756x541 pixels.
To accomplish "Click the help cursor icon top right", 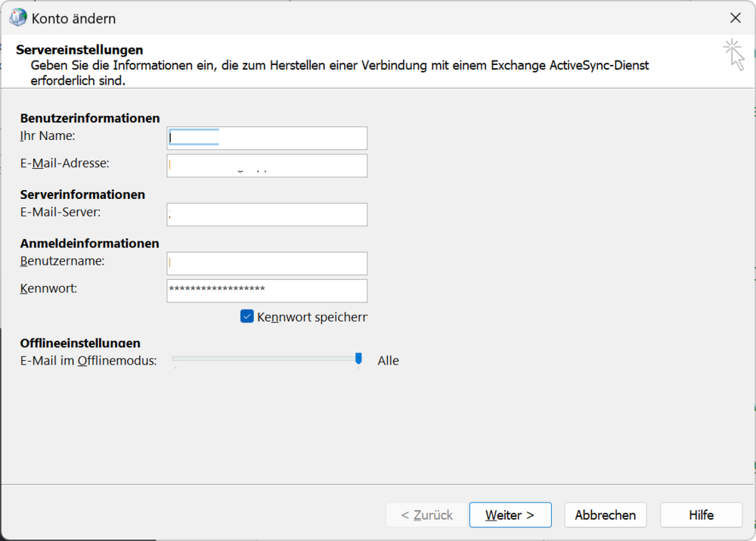I will coord(734,53).
